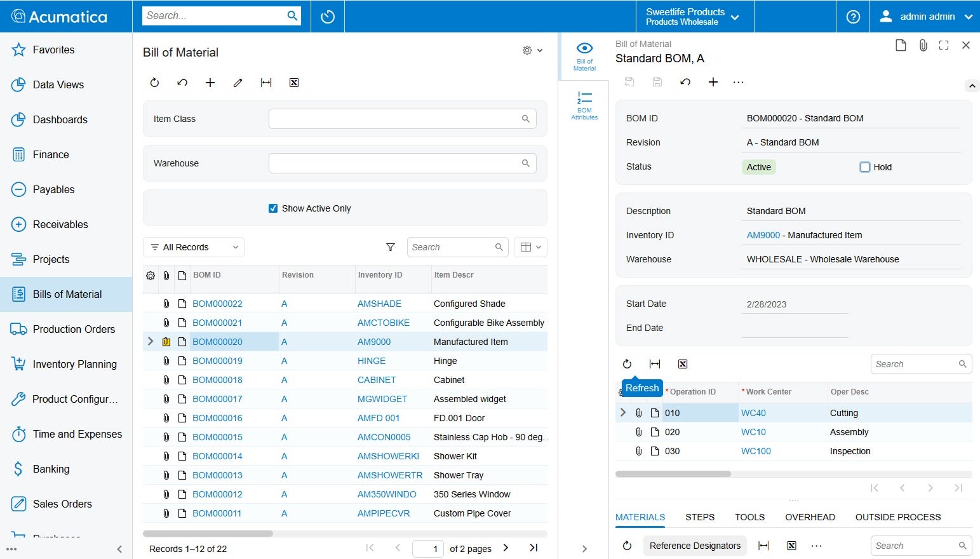Click the attachment paperclip on Standard BOM header

coord(923,45)
